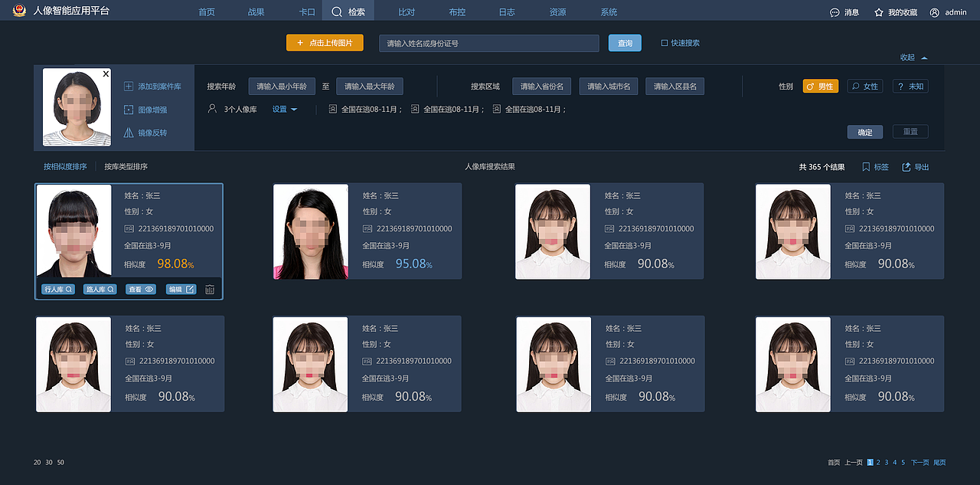Screen dimensions: 980x485
Task: Click ID card icon on 95.08% card
Action: [x=367, y=228]
